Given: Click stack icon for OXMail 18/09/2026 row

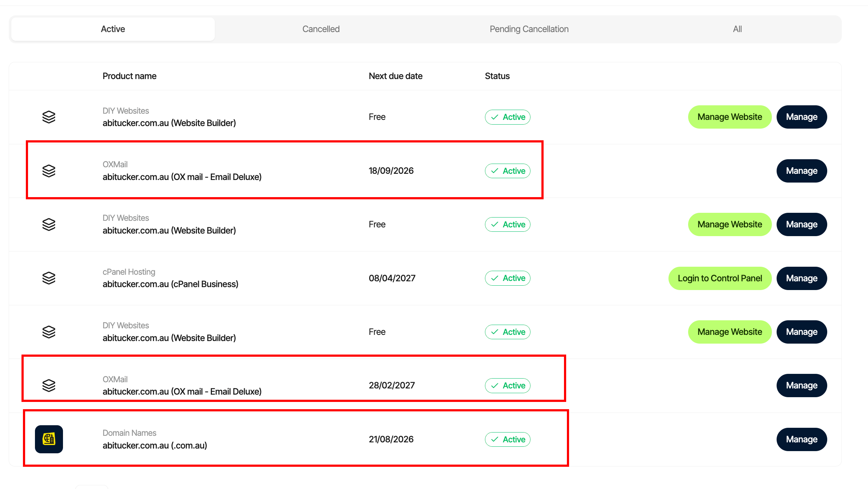Looking at the screenshot, I should 49,171.
